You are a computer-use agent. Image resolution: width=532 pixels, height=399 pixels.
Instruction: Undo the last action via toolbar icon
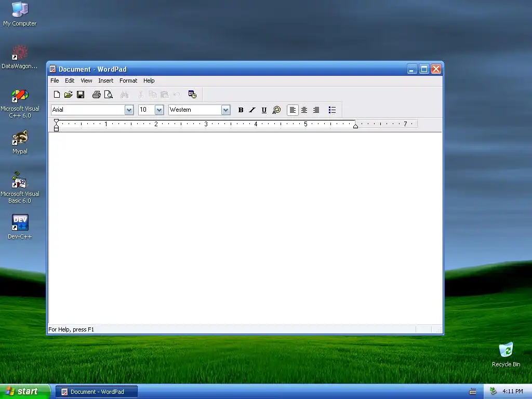[x=177, y=95]
